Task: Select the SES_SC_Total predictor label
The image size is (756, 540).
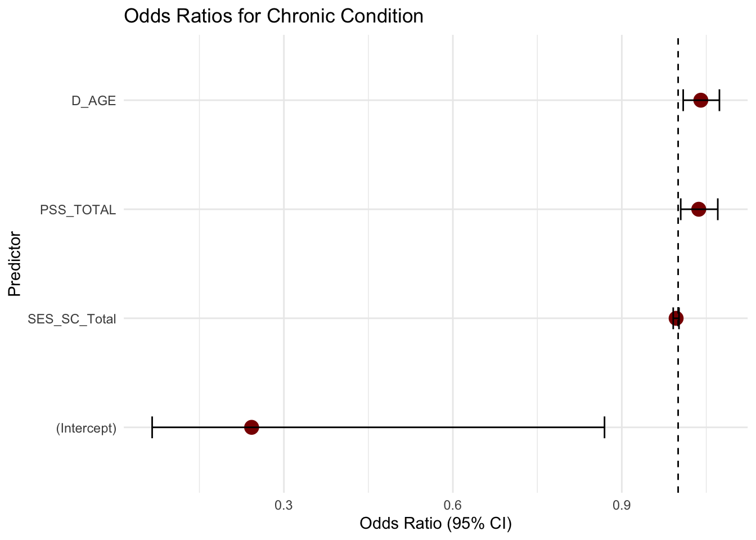Action: tap(72, 319)
